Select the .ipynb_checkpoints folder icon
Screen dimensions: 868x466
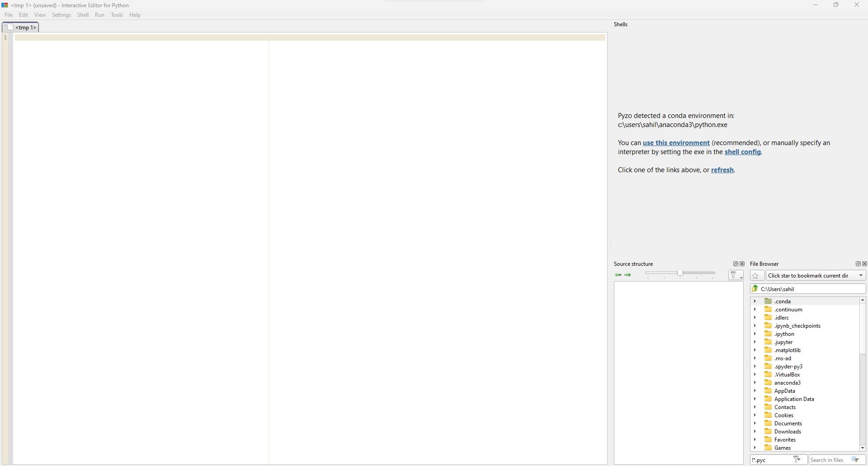[768, 325]
